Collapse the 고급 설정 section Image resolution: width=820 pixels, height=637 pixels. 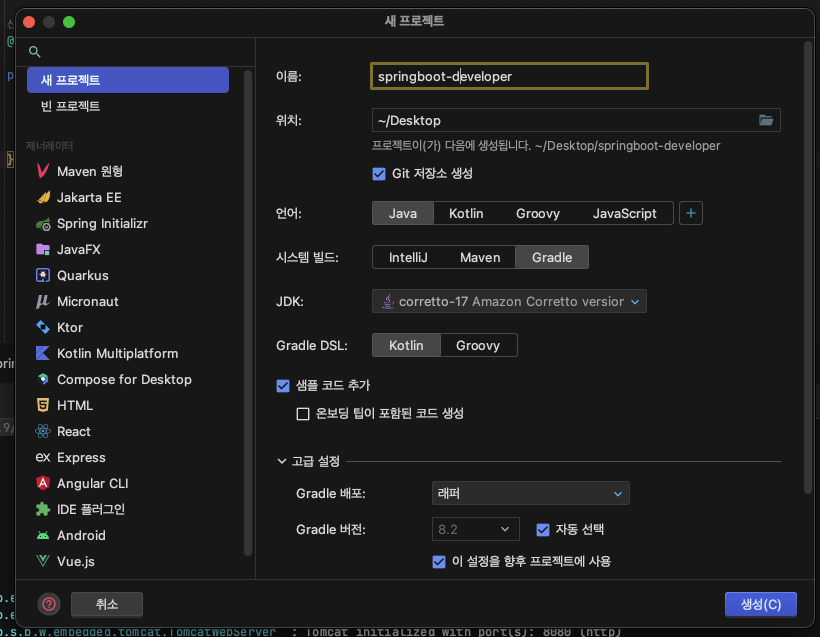282,461
